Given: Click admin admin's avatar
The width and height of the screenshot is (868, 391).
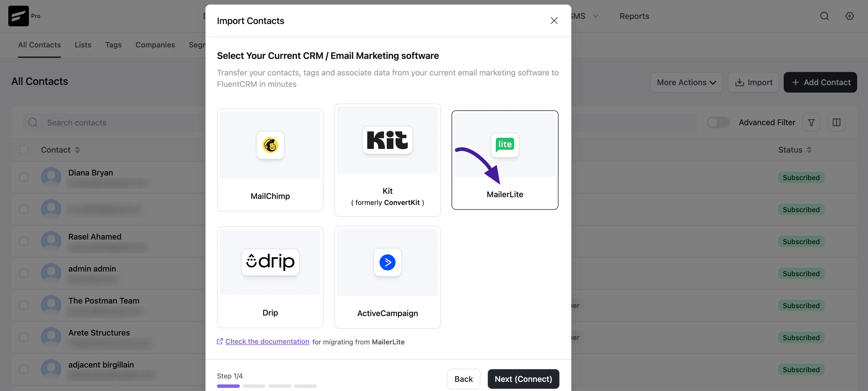Looking at the screenshot, I should click(x=51, y=273).
